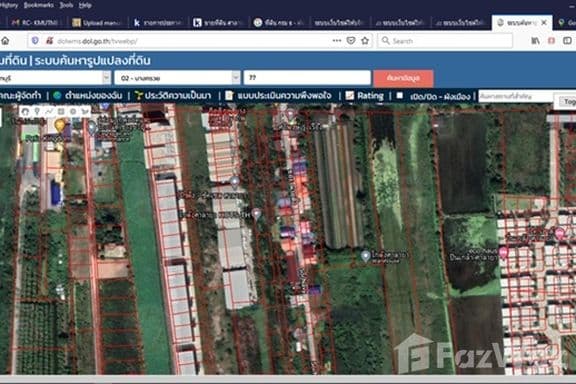
Task: Click the Save to Pocket icon
Action: (x=351, y=41)
